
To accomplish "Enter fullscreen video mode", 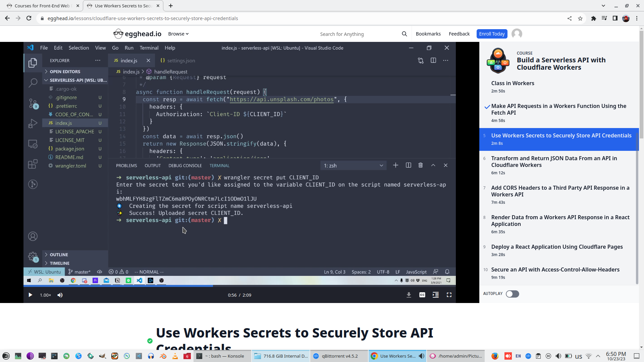I will click(449, 295).
